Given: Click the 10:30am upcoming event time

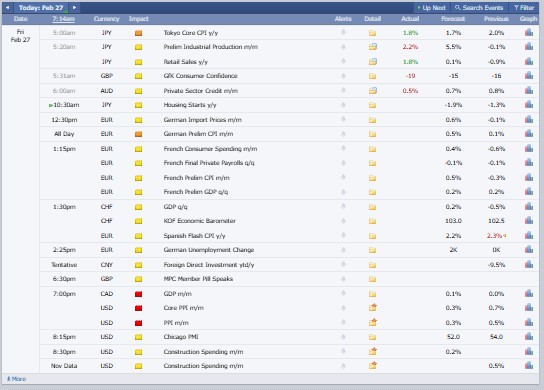Looking at the screenshot, I should click(x=66, y=105).
